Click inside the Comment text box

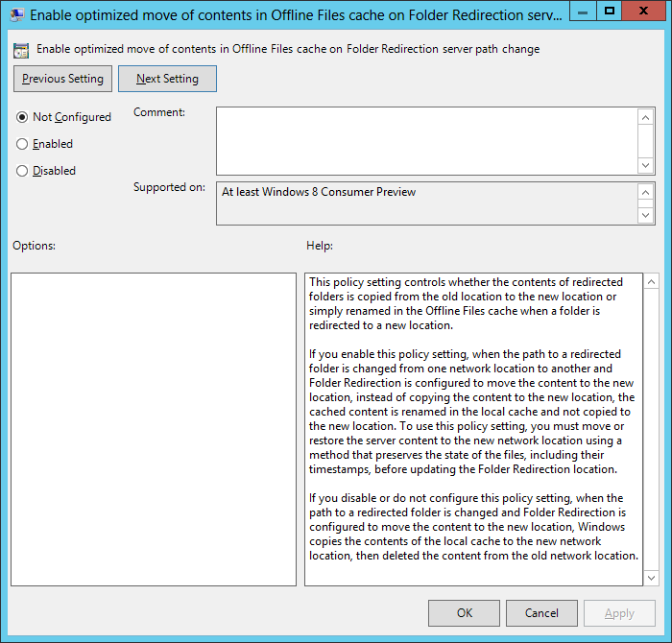click(426, 140)
